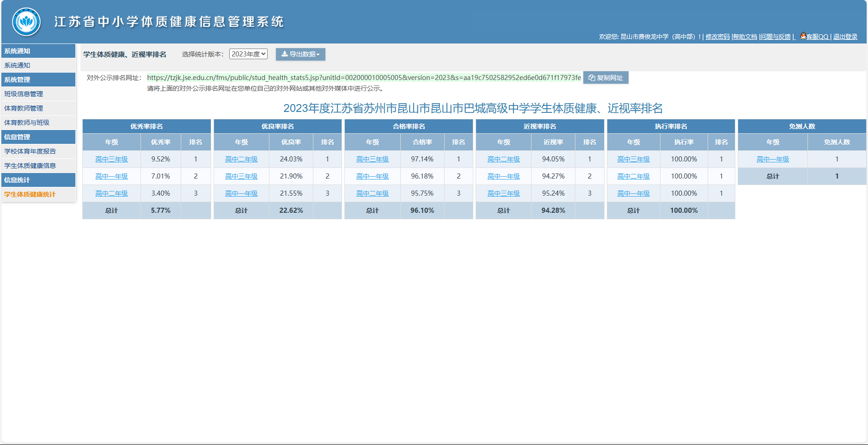Open 高中三年级 in 优秀率排名 table
868x445 pixels.
click(111, 159)
